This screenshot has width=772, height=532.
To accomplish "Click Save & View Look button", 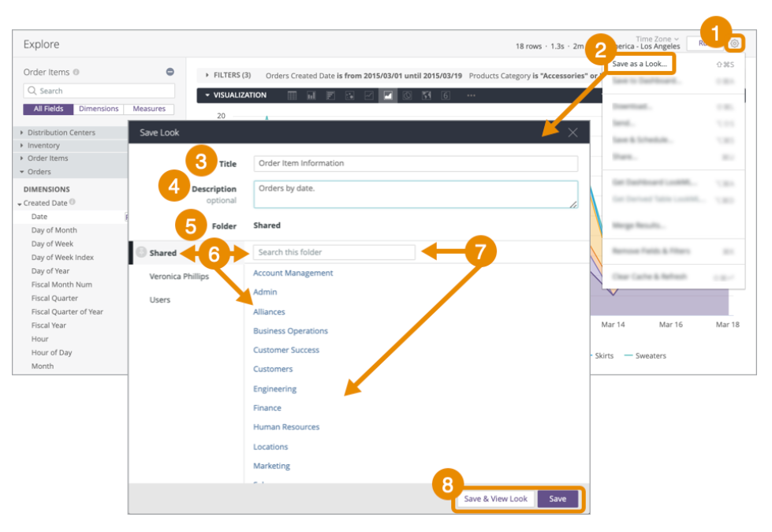I will click(495, 499).
